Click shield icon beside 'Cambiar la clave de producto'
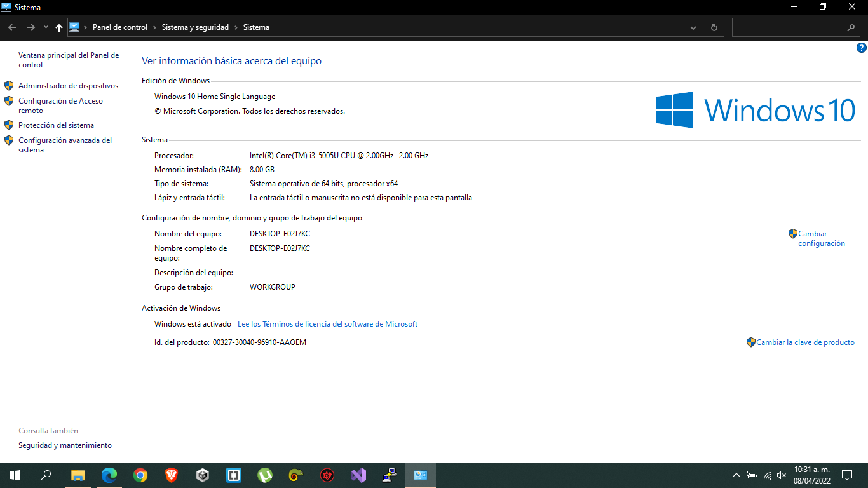868x488 pixels. 750,342
